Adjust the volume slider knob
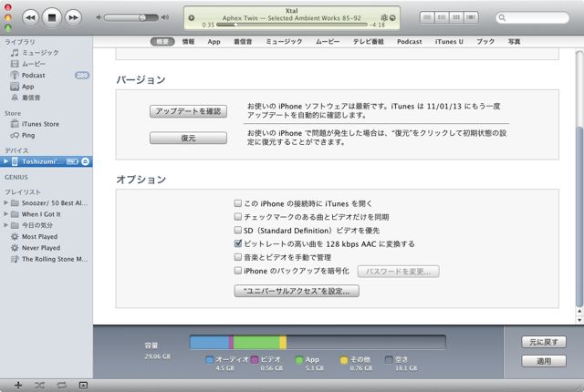584x392 pixels. pos(142,17)
